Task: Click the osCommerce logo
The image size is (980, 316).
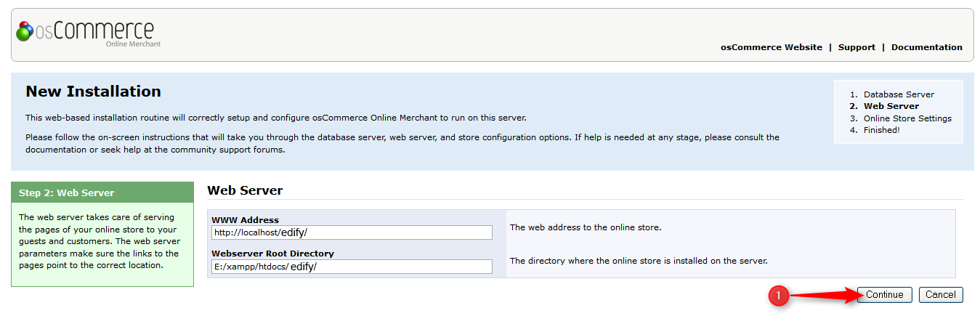Action: (x=86, y=33)
